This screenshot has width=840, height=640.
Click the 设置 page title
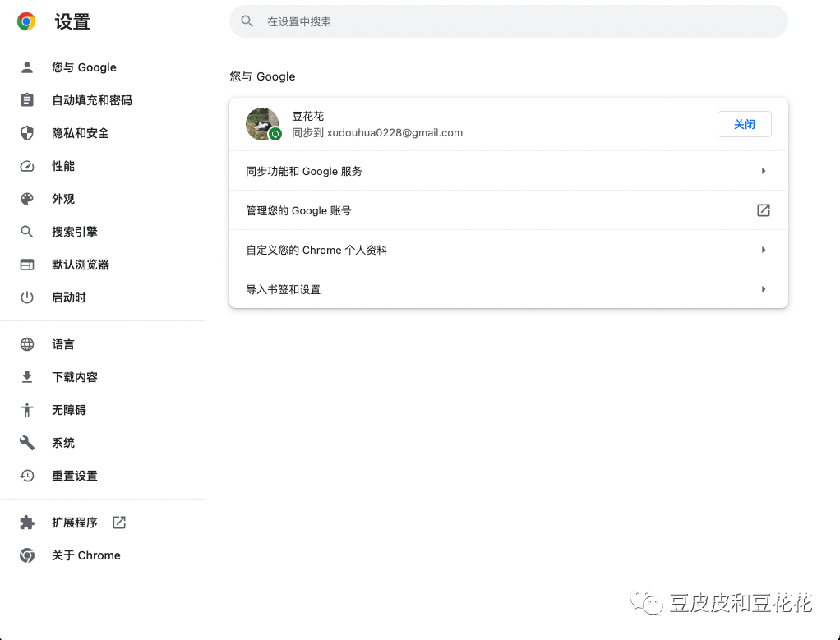[x=72, y=22]
